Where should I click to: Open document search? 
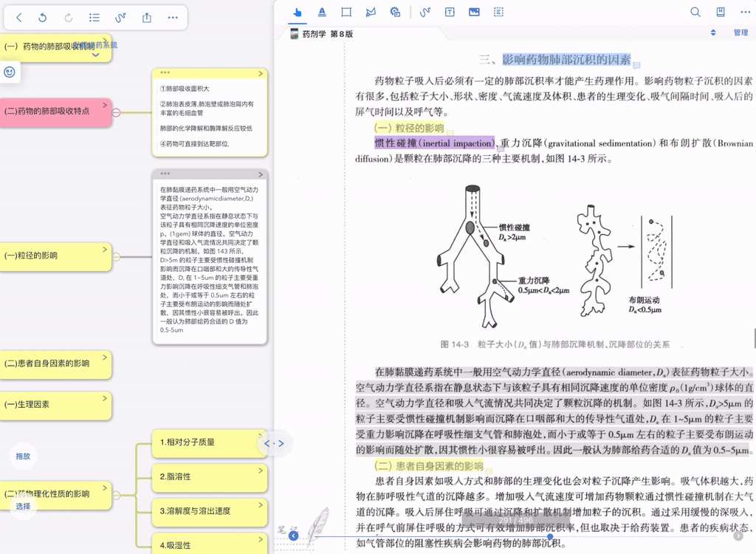click(695, 12)
